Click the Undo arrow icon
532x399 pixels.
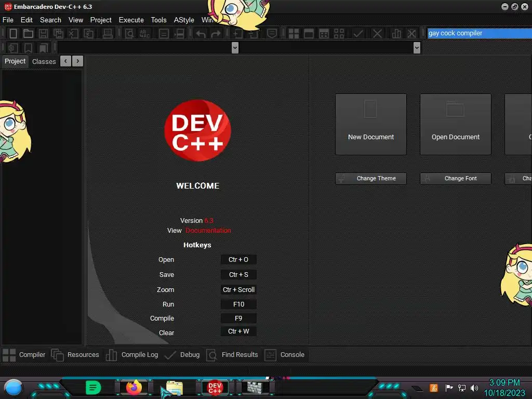pos(201,34)
